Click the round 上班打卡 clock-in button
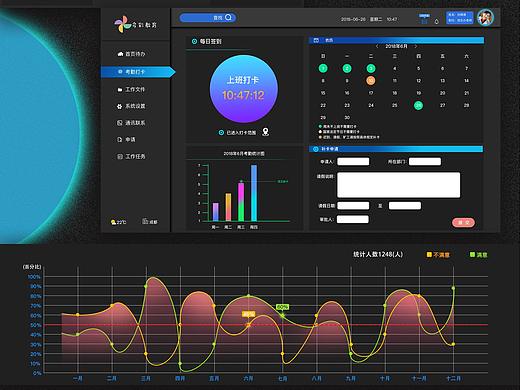Viewport: 520px width, 390px height. pos(244,89)
